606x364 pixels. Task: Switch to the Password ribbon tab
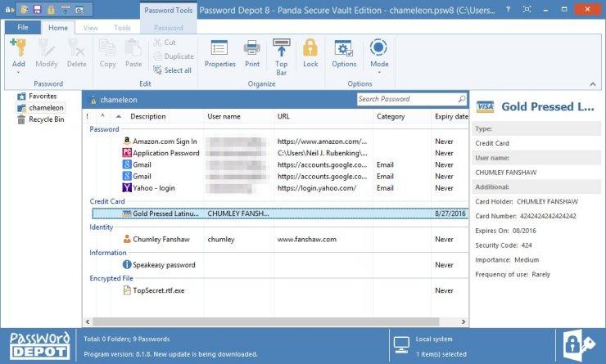(x=169, y=28)
